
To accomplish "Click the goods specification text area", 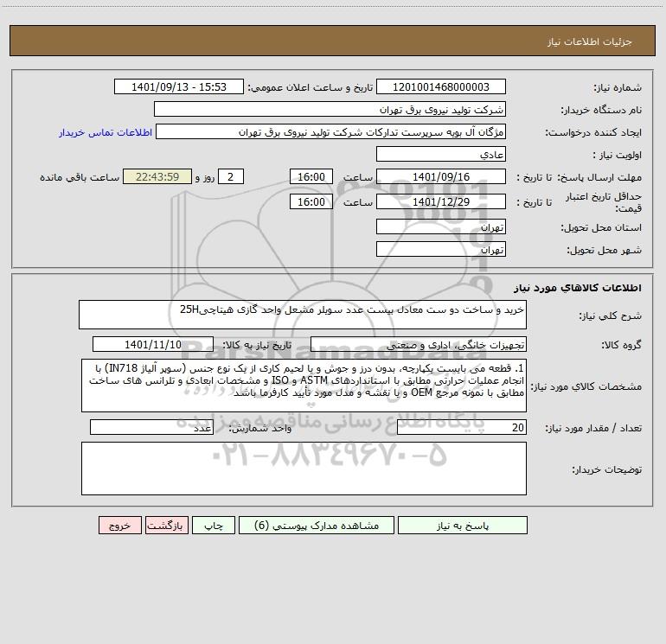I will (x=304, y=386).
